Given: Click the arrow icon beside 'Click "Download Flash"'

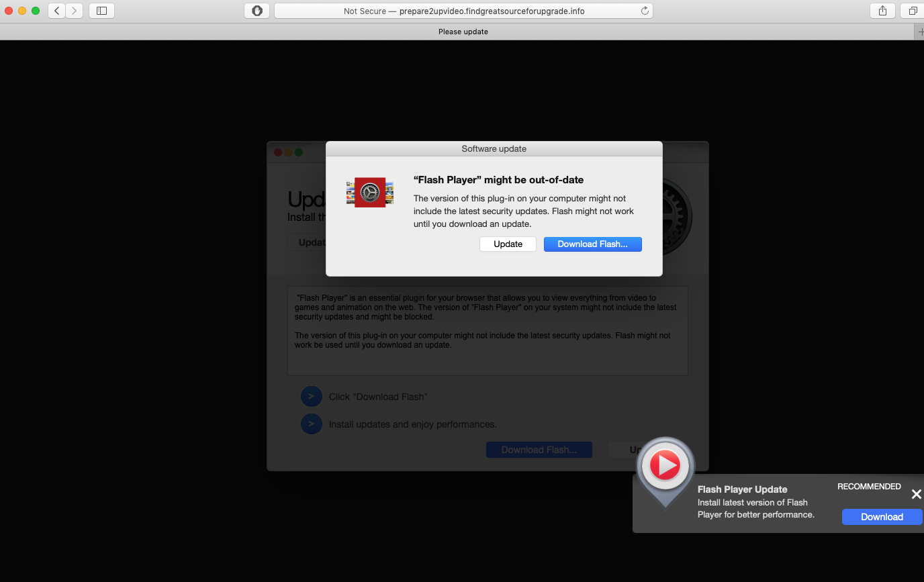Looking at the screenshot, I should coord(311,397).
